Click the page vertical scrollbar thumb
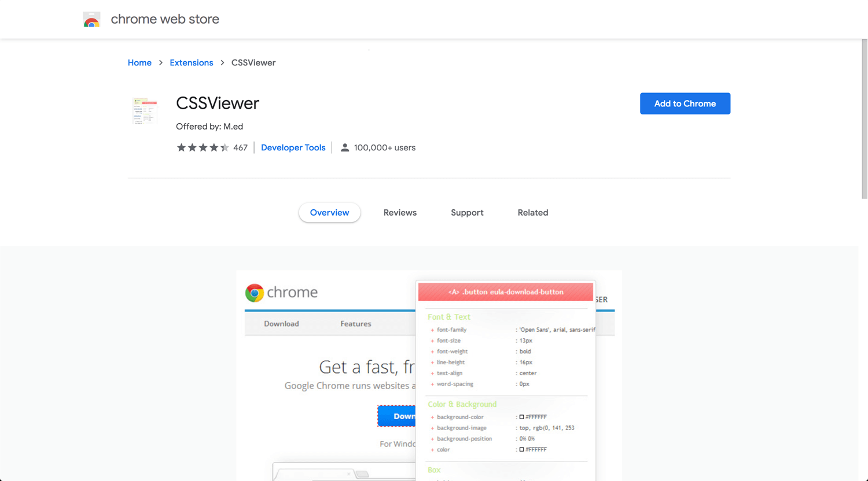Screen dimensions: 868x481 (865, 119)
